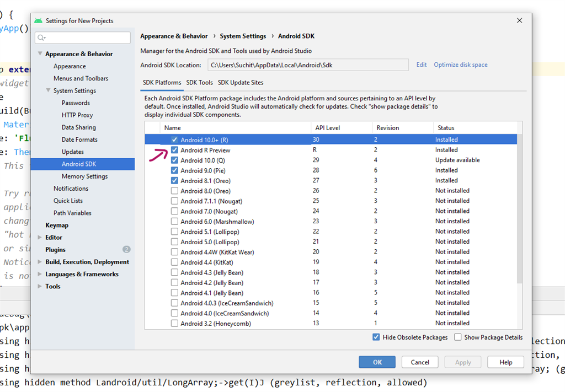
Task: Open the HTTP Proxy settings page
Action: point(77,115)
